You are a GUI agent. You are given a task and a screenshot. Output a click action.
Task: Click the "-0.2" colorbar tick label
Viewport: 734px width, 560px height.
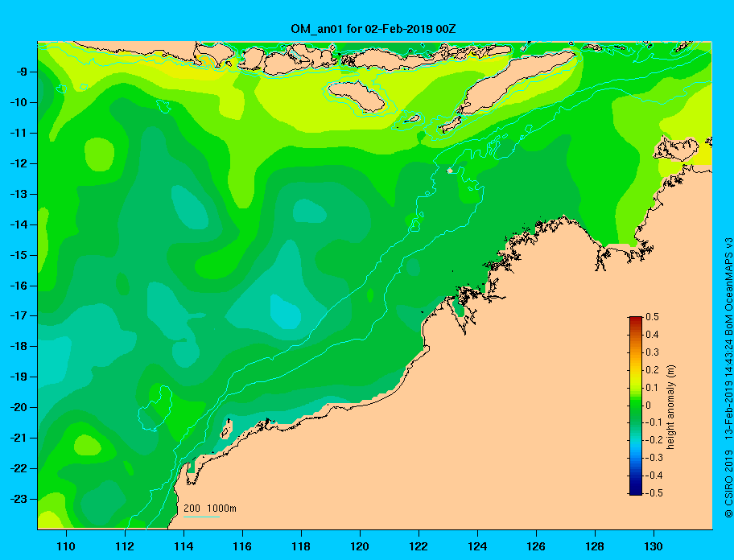click(x=654, y=440)
